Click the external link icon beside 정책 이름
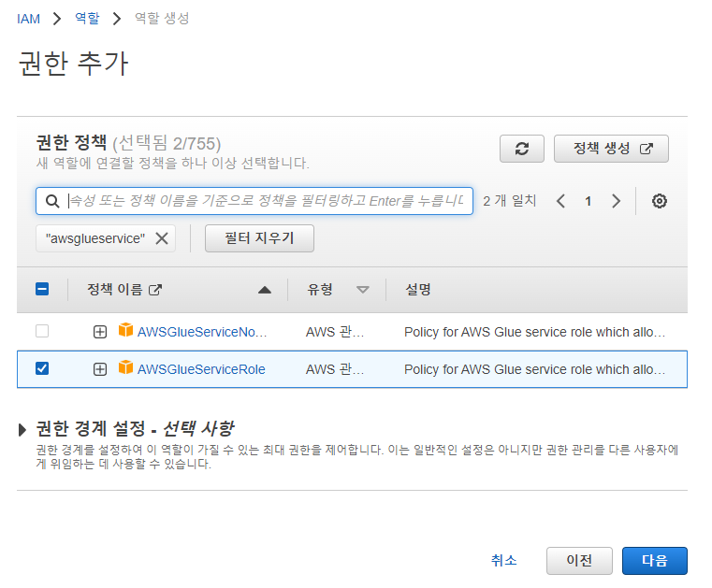The image size is (712, 588). (x=155, y=290)
